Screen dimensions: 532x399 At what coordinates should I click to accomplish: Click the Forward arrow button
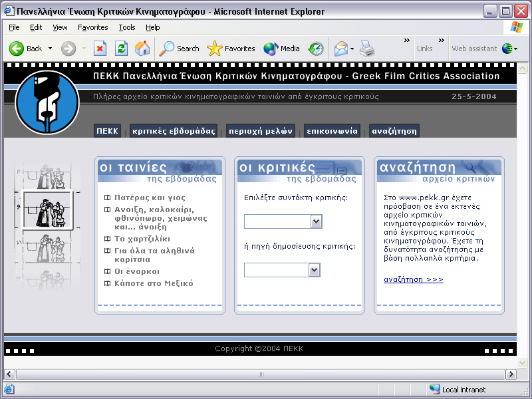pyautogui.click(x=68, y=49)
